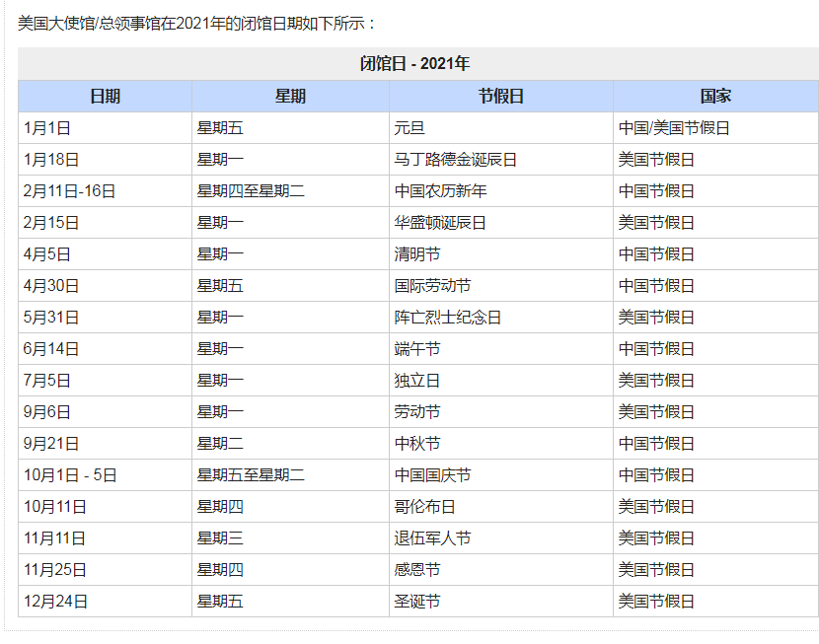
Task: Select the 中国国庆节 holiday cell
Action: pyautogui.click(x=432, y=475)
